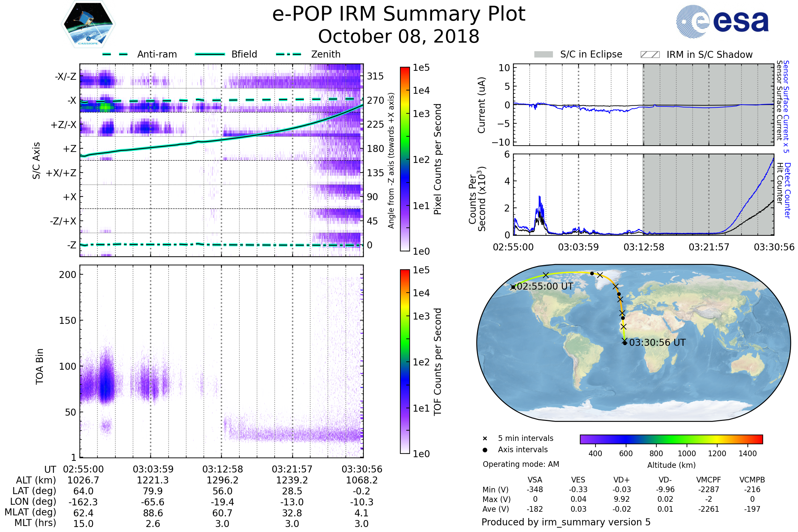798x532 pixels.
Task: Click the Operating mode: AM text
Action: tap(521, 464)
